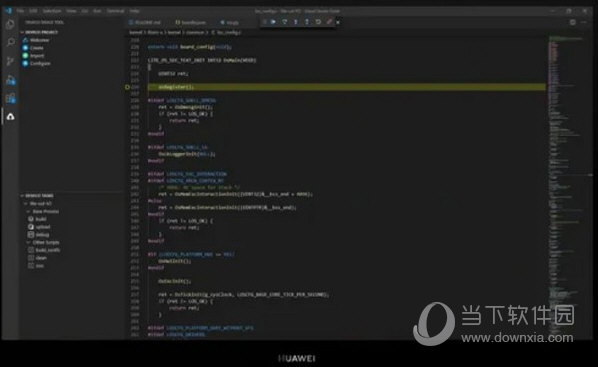Click Step Out in debug toolbar
Image resolution: width=598 pixels, height=367 pixels.
307,22
